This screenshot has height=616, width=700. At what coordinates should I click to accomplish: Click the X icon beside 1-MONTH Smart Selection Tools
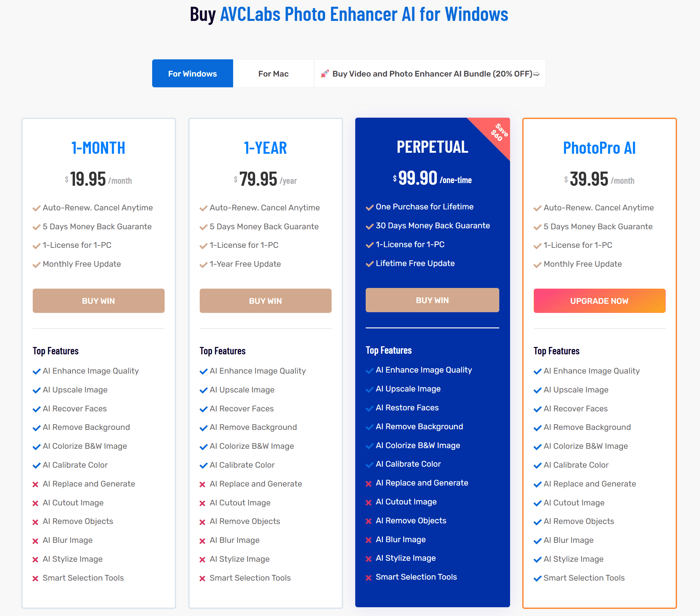35,579
